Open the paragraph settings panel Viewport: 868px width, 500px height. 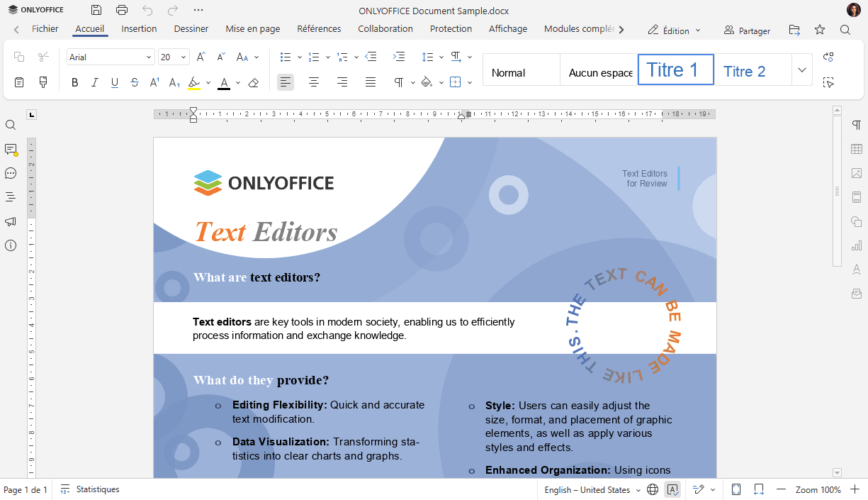(x=857, y=124)
